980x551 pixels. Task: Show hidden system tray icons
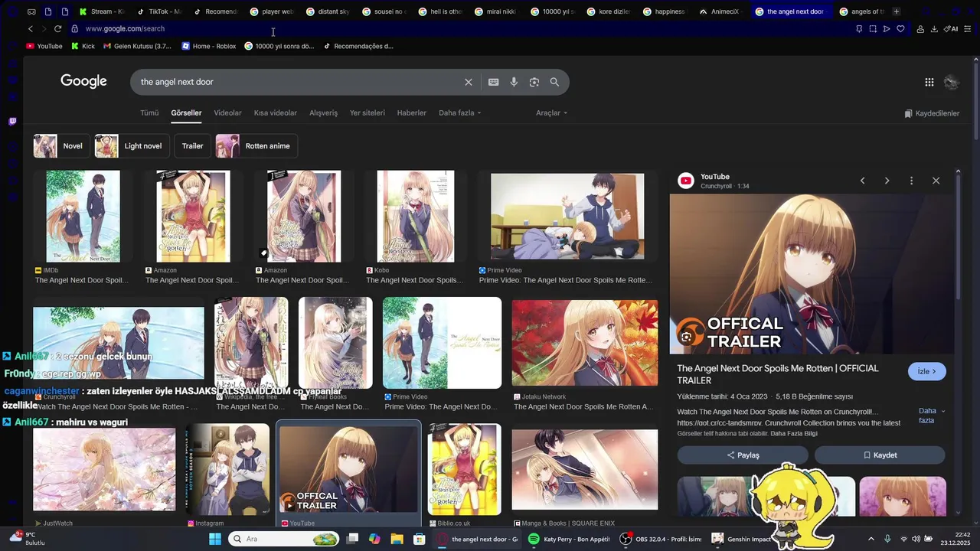pos(873,539)
